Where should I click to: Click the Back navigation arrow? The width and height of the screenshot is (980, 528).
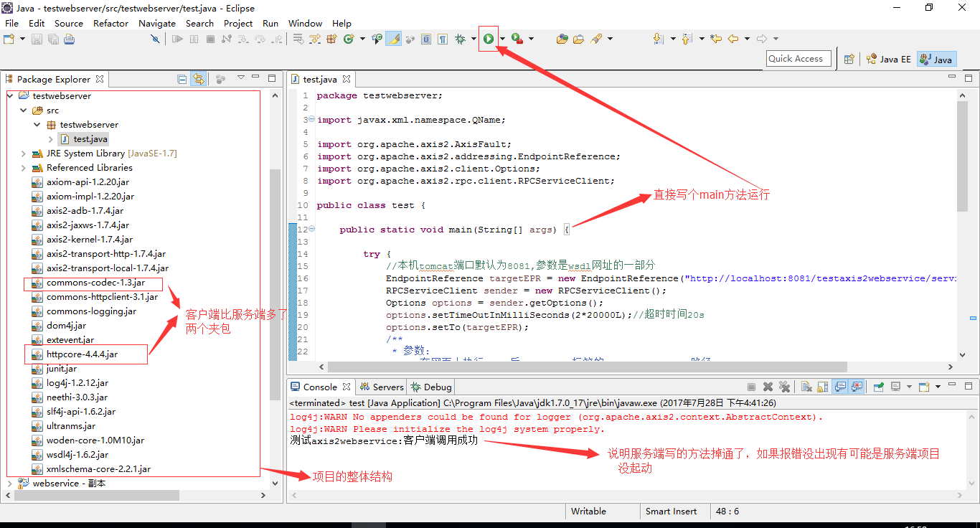click(732, 39)
